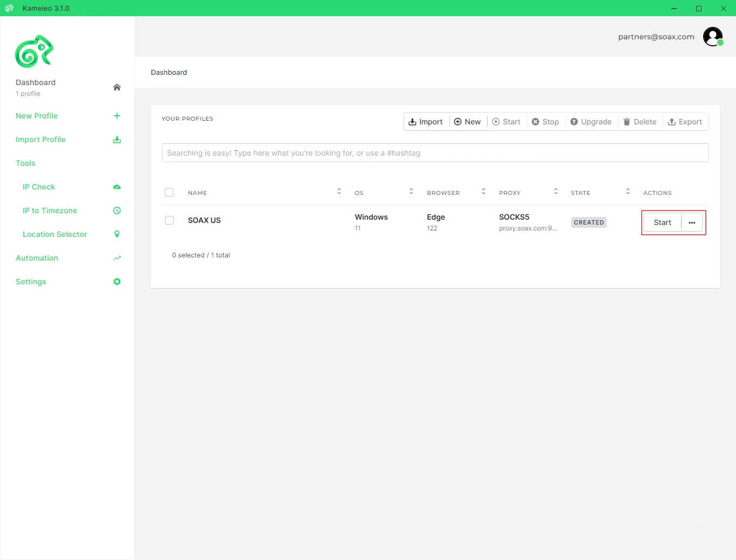Image resolution: width=736 pixels, height=560 pixels.
Task: Click the Automation chart icon
Action: coord(117,258)
